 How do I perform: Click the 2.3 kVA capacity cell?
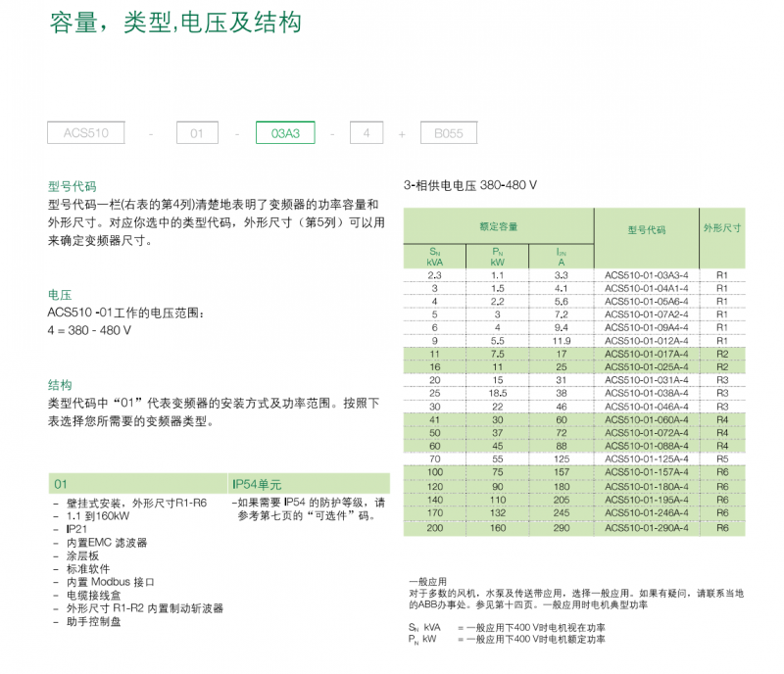click(434, 275)
